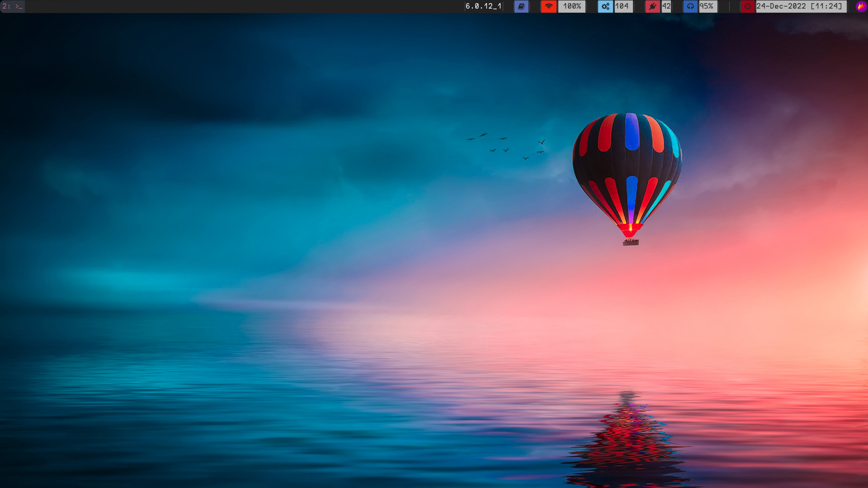Click the 95% volume level label

coord(707,6)
